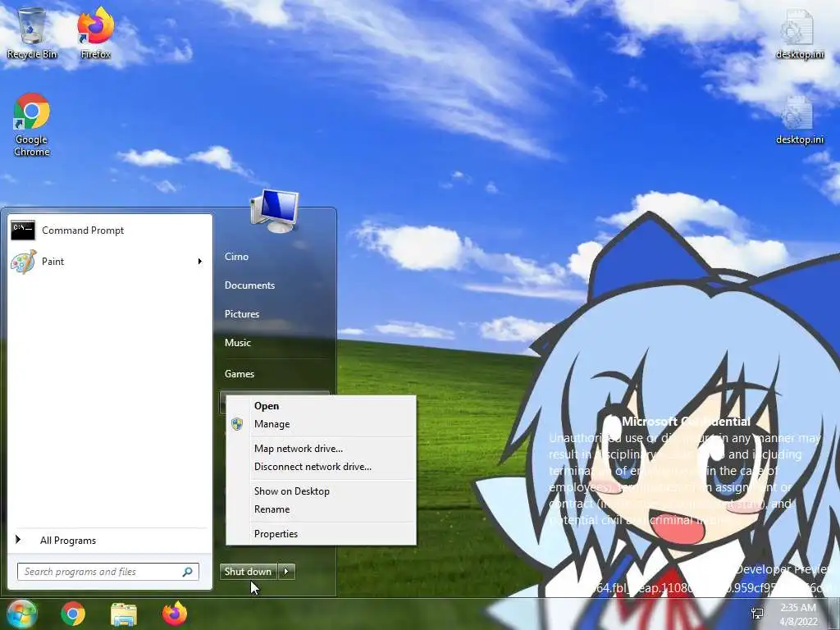Click the computer user picture icon
The height and width of the screenshot is (630, 840).
[x=274, y=211]
